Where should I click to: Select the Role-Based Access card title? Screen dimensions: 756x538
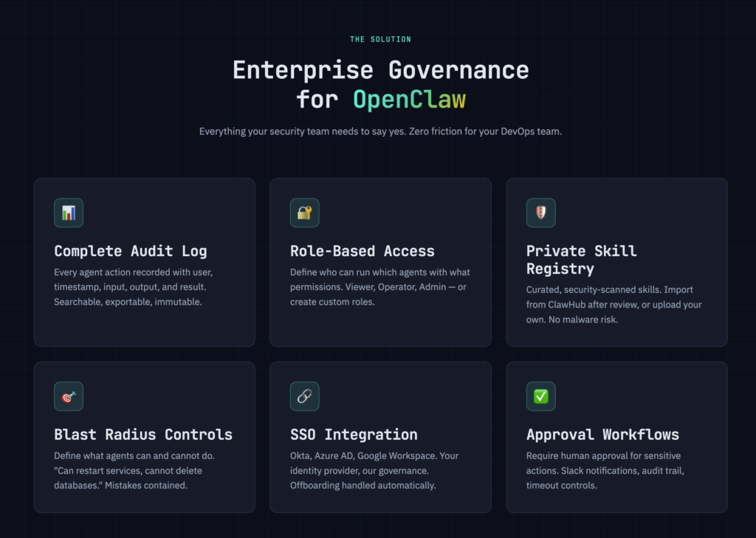click(362, 251)
